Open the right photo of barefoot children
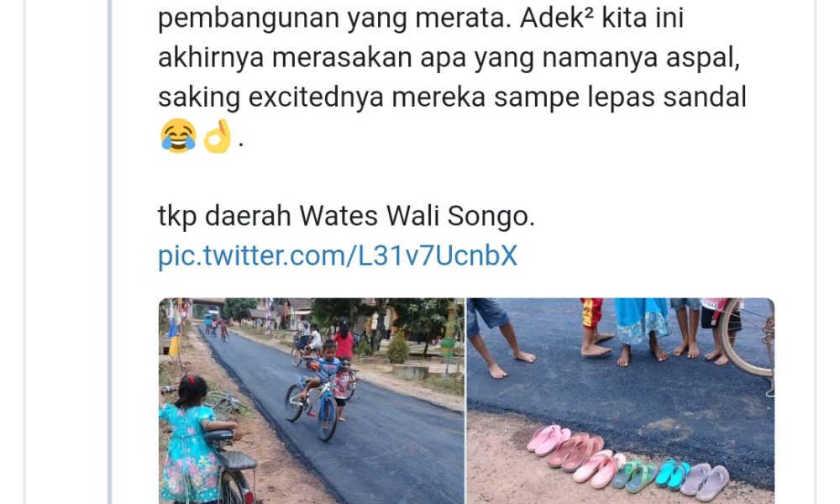 tap(621, 401)
